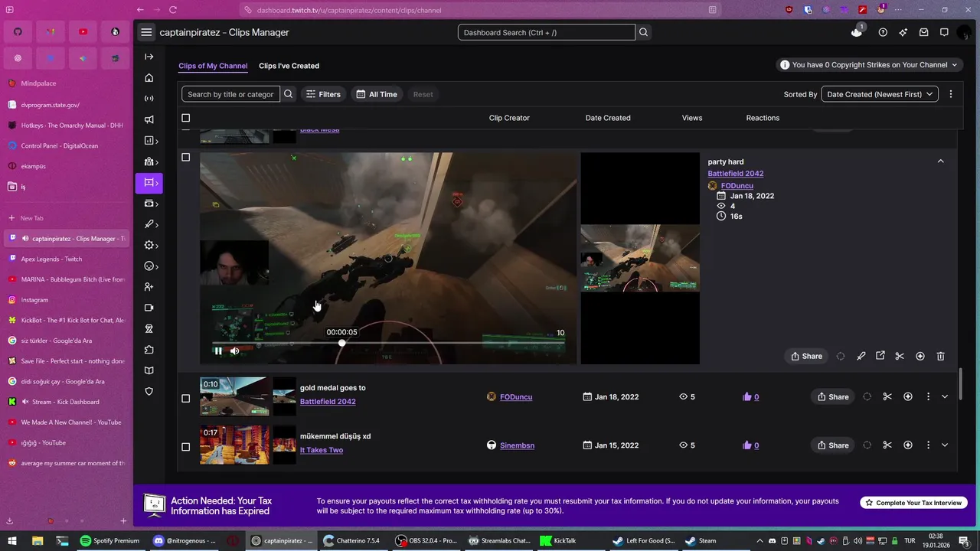
Task: Click the clip player seek bar handle
Action: click(342, 343)
